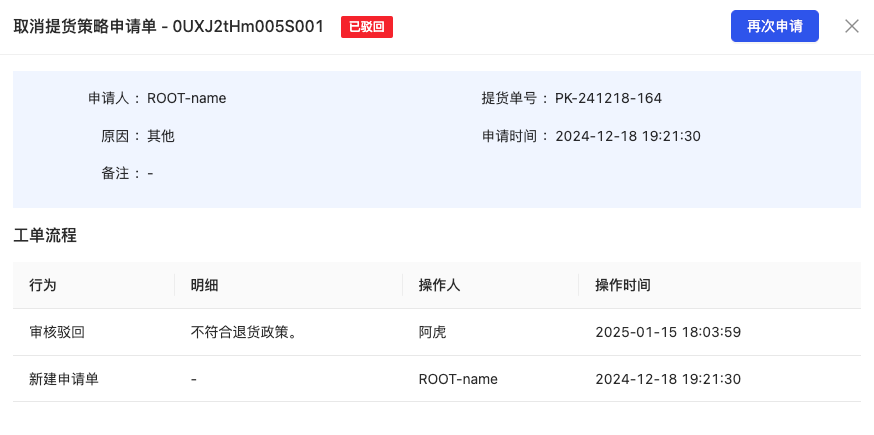Click the 操作时间 column header

click(x=623, y=285)
